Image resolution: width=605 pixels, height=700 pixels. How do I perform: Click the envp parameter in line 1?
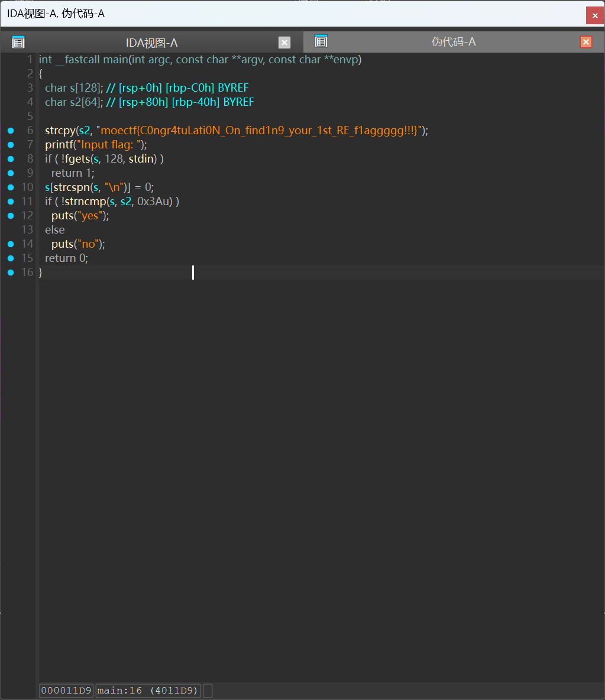(345, 59)
